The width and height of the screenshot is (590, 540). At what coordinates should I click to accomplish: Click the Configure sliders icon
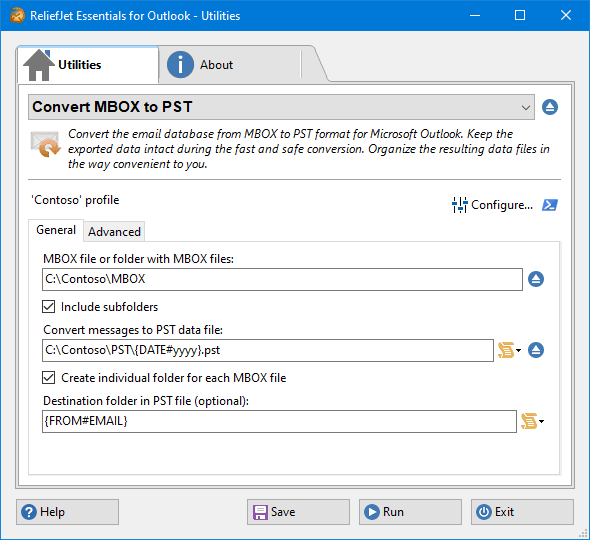click(x=459, y=205)
